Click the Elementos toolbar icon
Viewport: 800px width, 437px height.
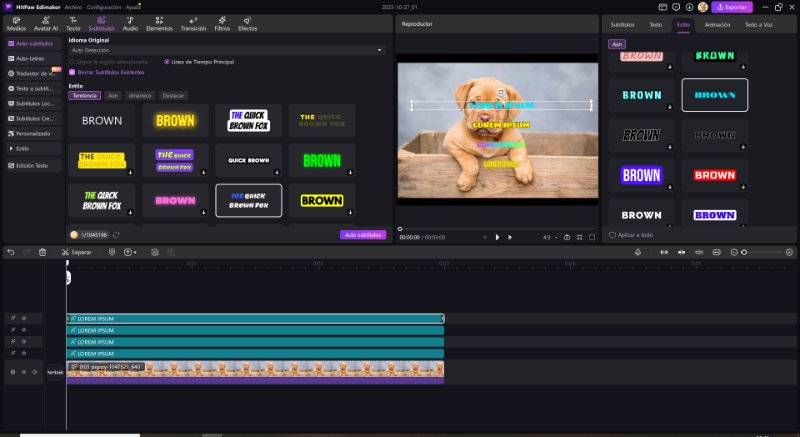[159, 24]
